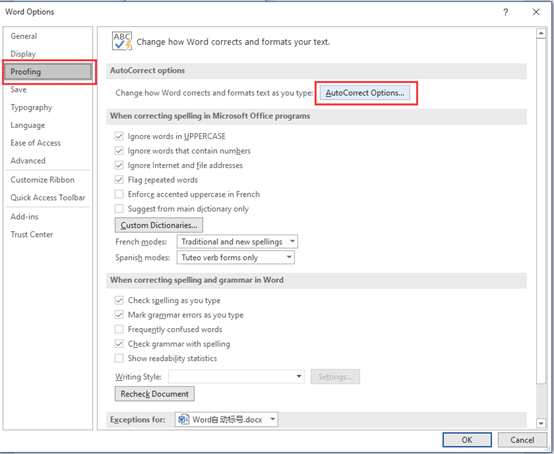Viewport: 554px width, 454px height.
Task: Confirm with the OK button
Action: click(x=467, y=440)
